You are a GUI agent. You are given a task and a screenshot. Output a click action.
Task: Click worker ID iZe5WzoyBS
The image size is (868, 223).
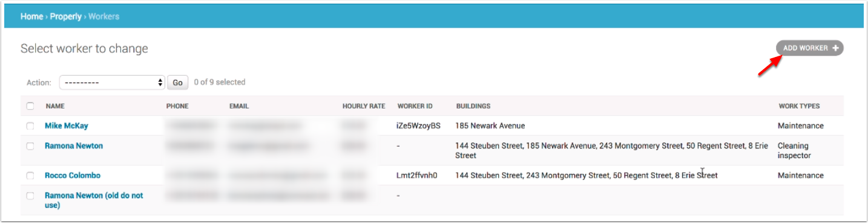click(419, 125)
